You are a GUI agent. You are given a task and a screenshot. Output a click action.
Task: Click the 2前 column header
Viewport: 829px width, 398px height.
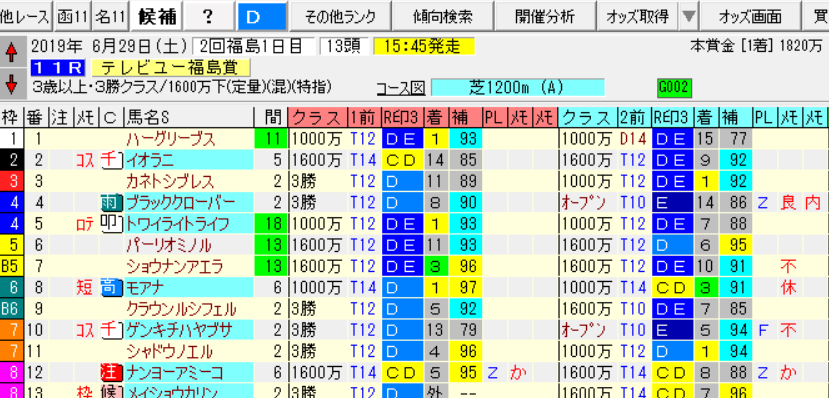[634, 118]
